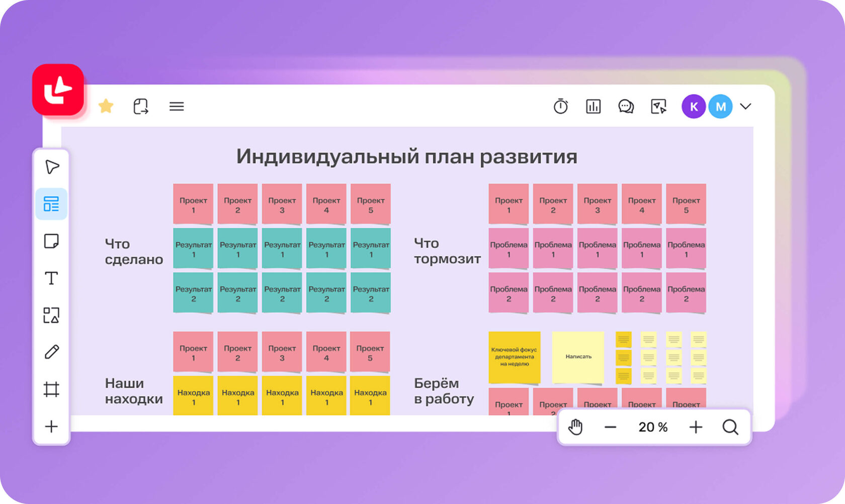Activate the hand pan tool
845x504 pixels.
[575, 427]
